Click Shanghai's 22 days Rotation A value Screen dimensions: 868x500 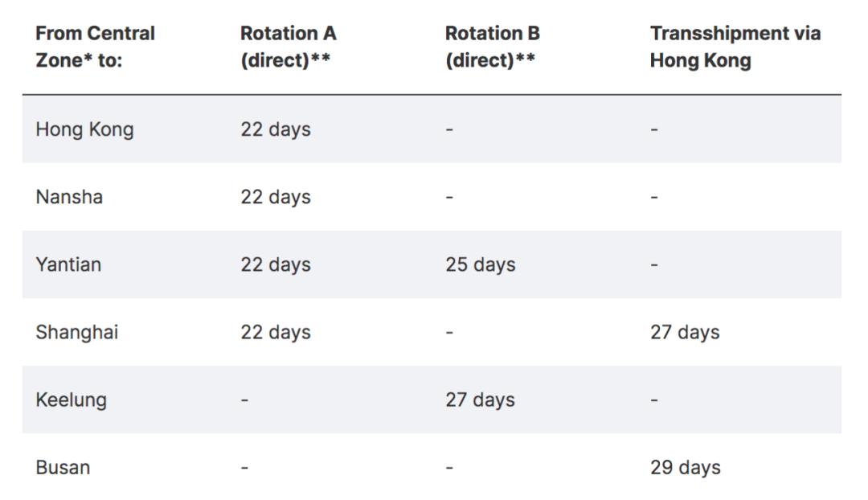pyautogui.click(x=275, y=332)
